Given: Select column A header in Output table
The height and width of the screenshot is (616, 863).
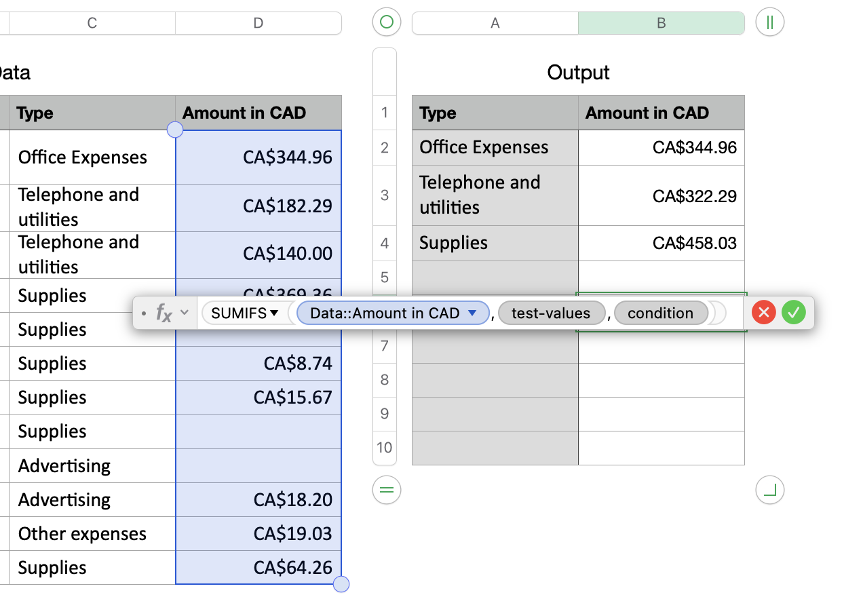Looking at the screenshot, I should coord(495,23).
